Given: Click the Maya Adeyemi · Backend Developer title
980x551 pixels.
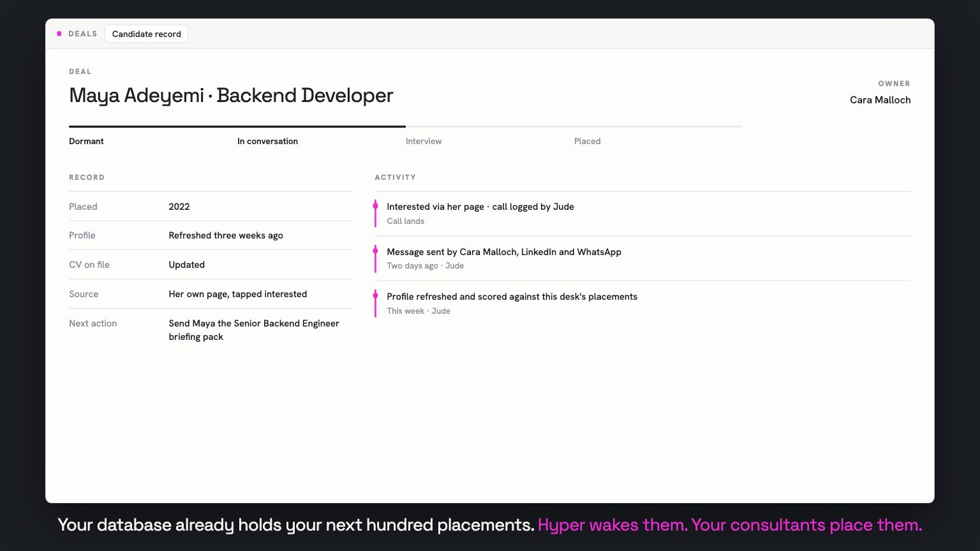Looking at the screenshot, I should (x=231, y=95).
